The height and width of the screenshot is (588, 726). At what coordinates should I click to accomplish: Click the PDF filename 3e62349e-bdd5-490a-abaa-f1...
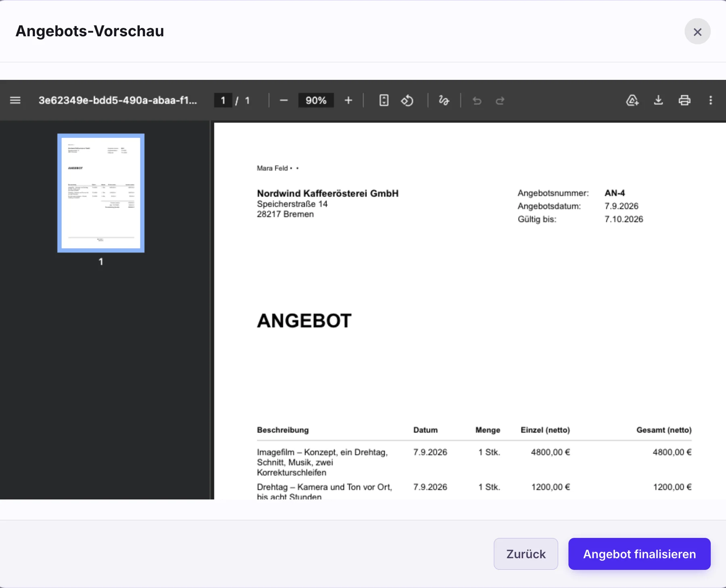click(118, 100)
